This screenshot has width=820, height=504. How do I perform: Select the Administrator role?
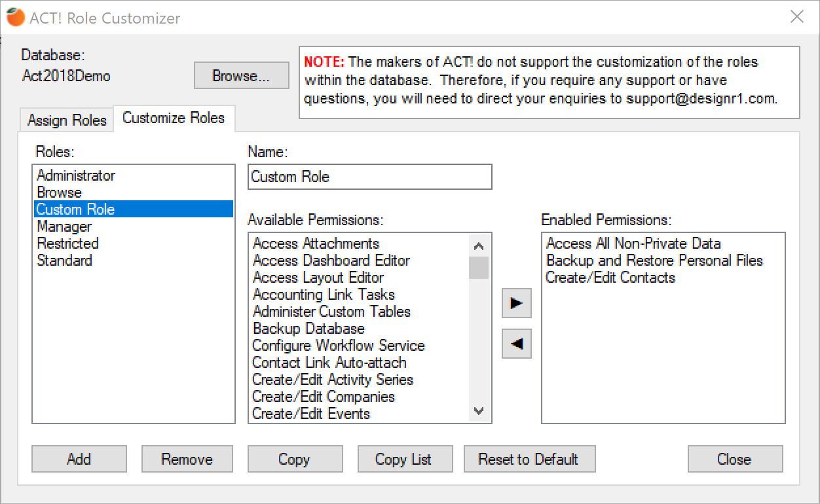[x=134, y=175]
